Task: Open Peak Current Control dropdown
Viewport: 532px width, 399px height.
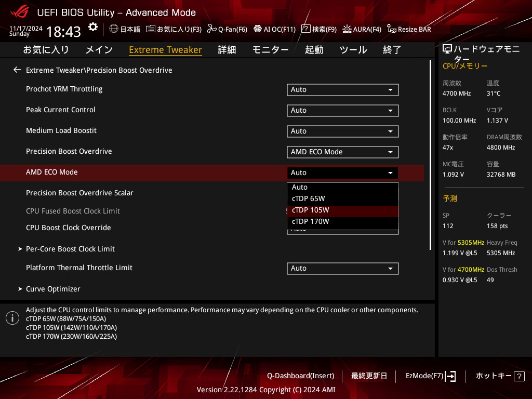Action: pyautogui.click(x=343, y=110)
